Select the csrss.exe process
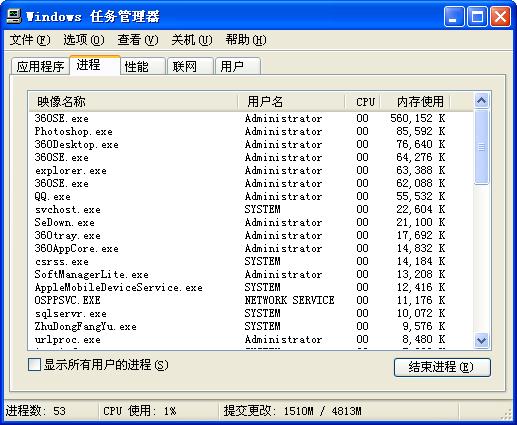The width and height of the screenshot is (517, 425). tap(251, 261)
